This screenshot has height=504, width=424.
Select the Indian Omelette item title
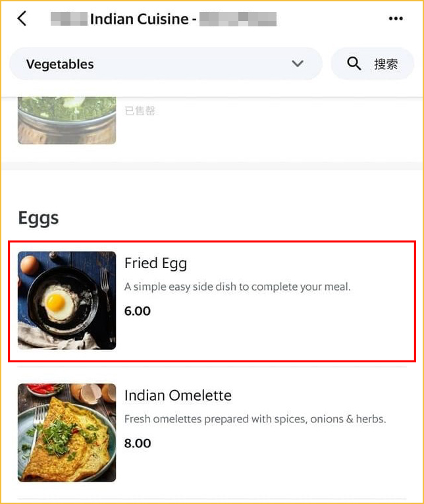tap(178, 395)
